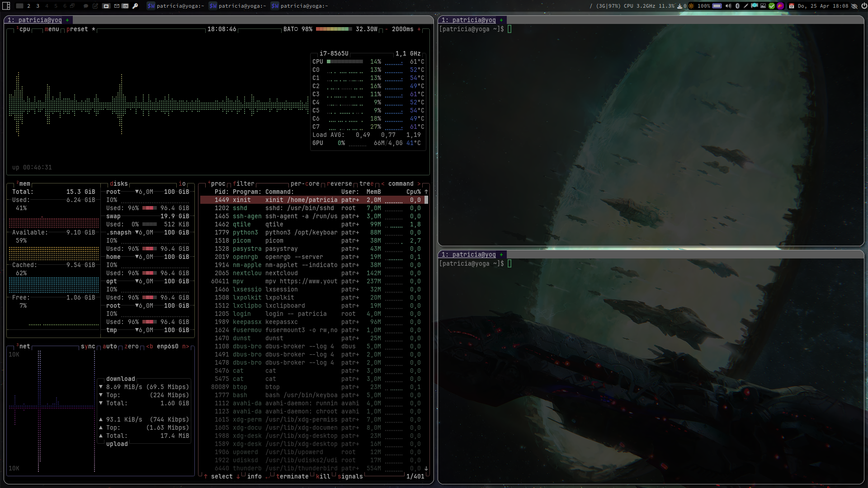Click terminate in proc footer
This screenshot has width=868, height=488.
pos(292,476)
